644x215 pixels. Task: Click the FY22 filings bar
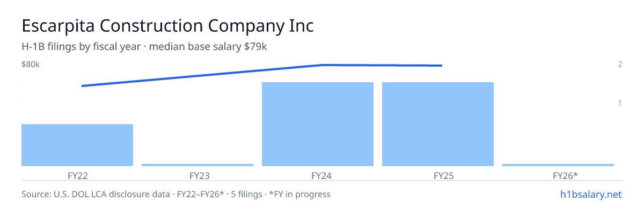(77, 145)
